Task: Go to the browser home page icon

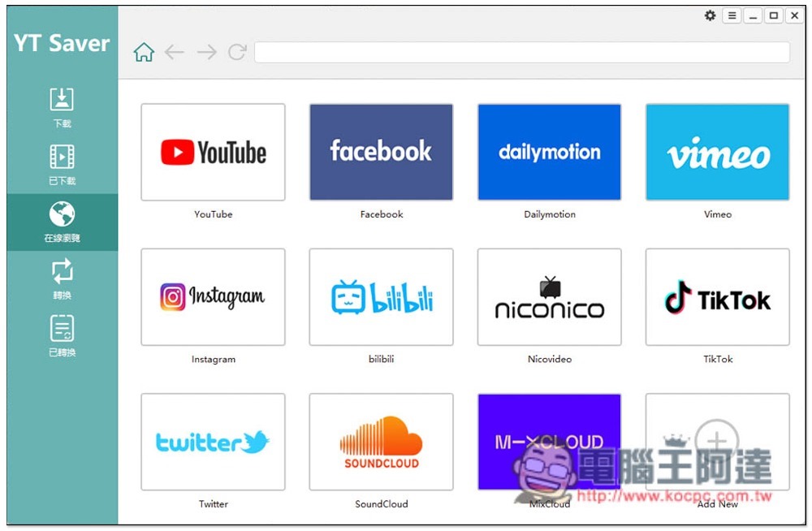Action: (144, 52)
